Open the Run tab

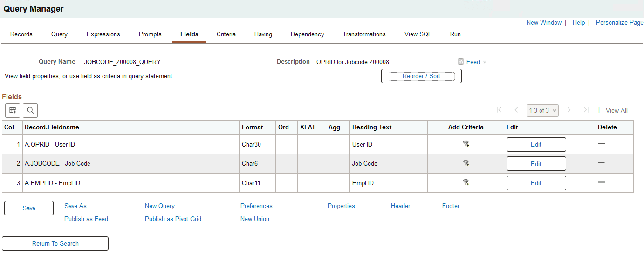click(455, 34)
